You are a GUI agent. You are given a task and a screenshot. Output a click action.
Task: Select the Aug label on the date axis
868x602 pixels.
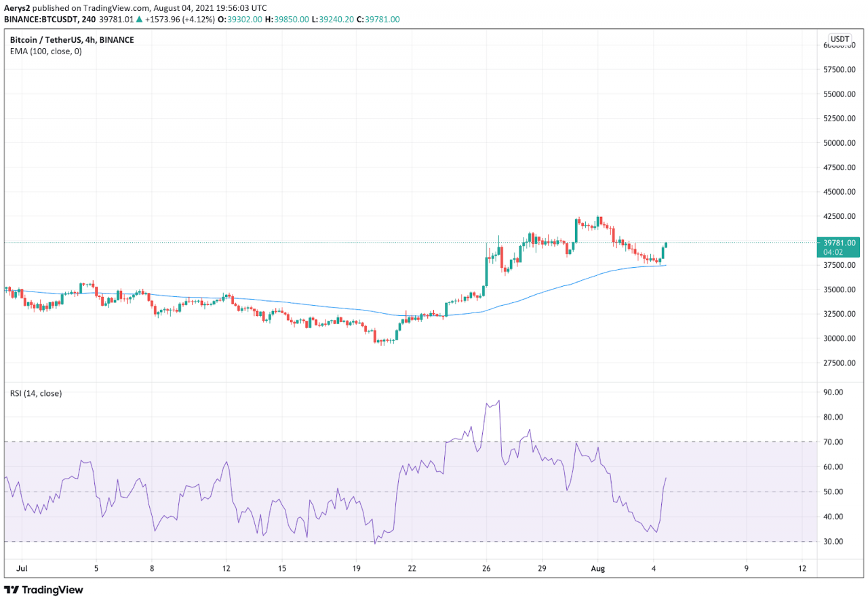coord(599,569)
